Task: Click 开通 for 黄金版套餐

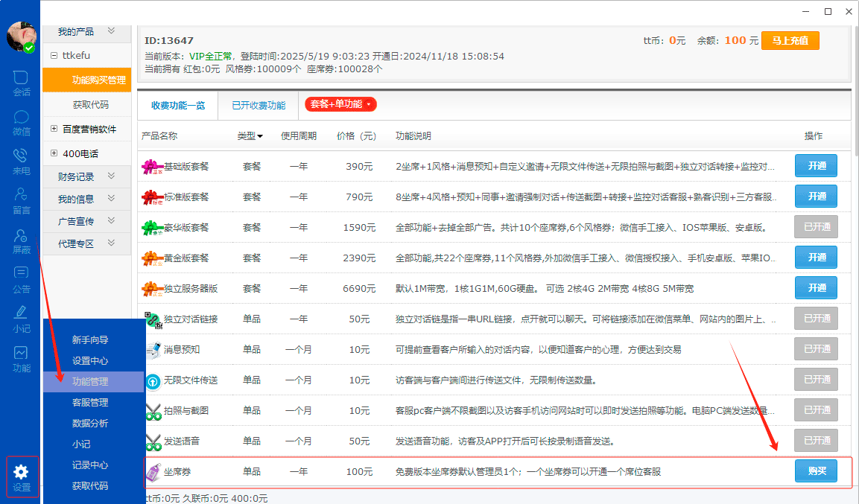Action: click(x=816, y=257)
